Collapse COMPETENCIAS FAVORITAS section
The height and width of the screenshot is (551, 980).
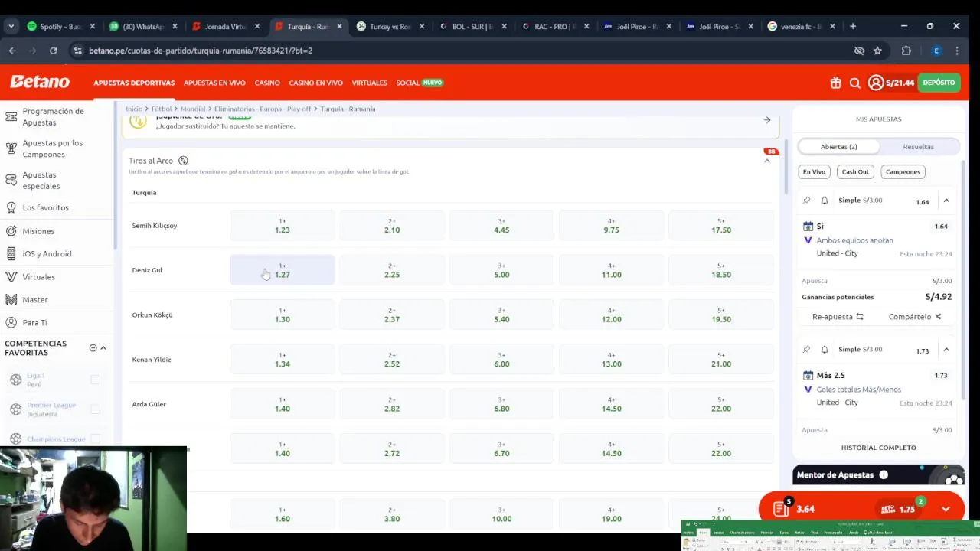(103, 347)
